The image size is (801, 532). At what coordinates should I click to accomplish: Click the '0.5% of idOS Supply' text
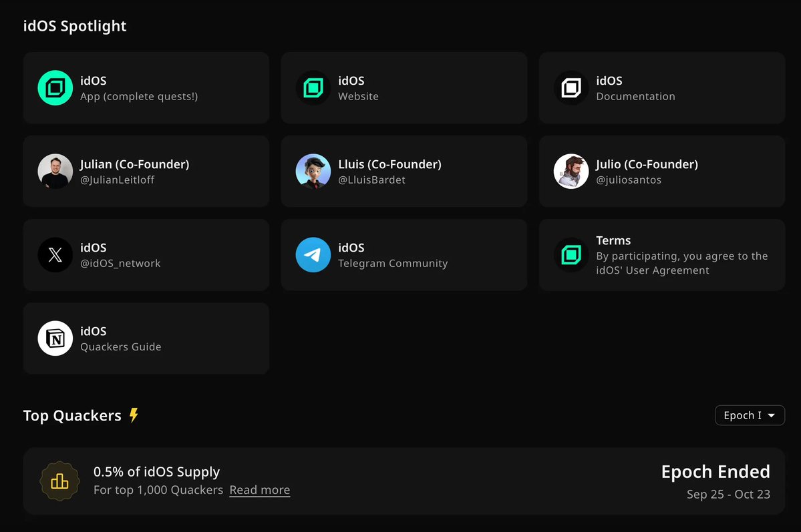(x=156, y=472)
